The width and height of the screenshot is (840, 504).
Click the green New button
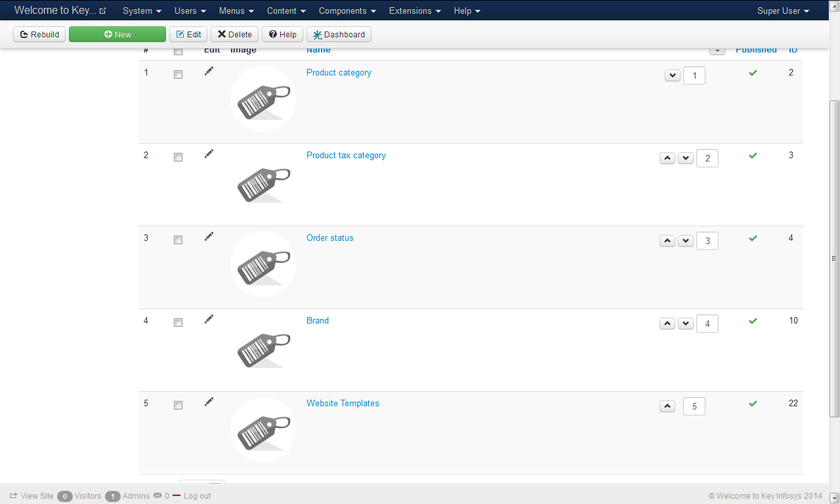click(x=117, y=35)
